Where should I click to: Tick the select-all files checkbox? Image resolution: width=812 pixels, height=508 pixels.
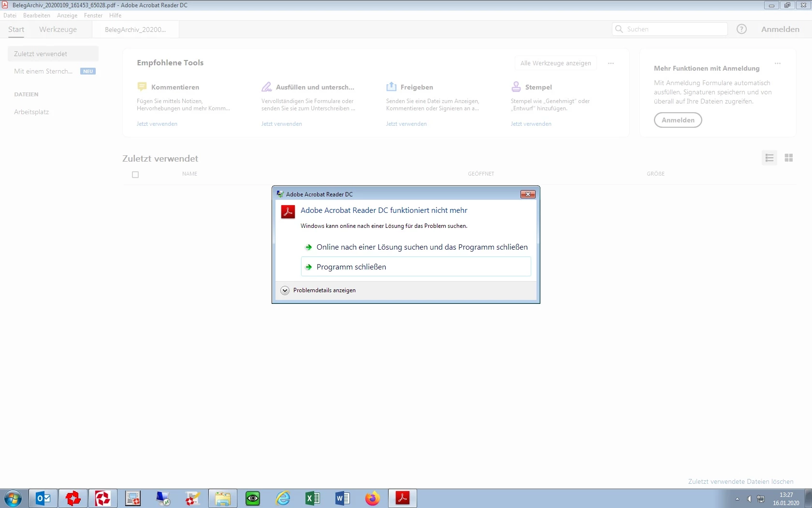[135, 175]
